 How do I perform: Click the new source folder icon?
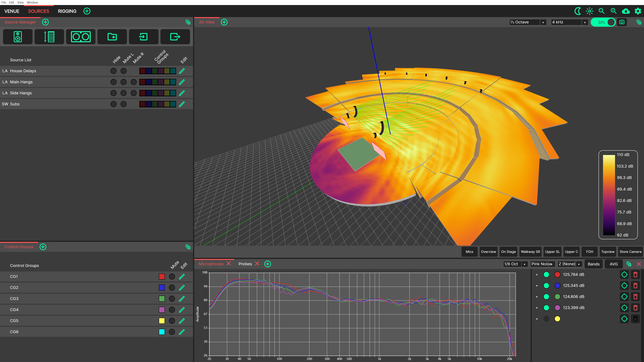tap(112, 37)
